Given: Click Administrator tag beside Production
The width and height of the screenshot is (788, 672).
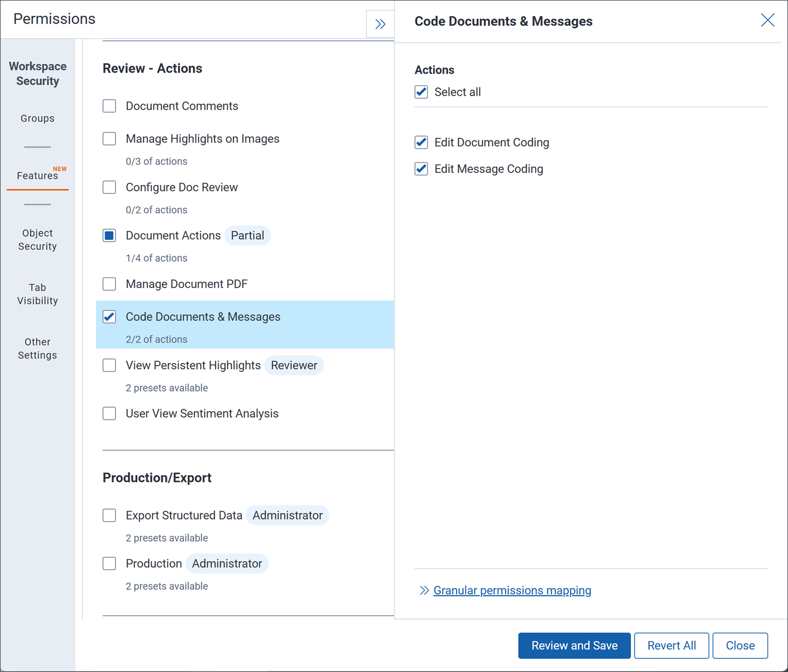Looking at the screenshot, I should (227, 564).
